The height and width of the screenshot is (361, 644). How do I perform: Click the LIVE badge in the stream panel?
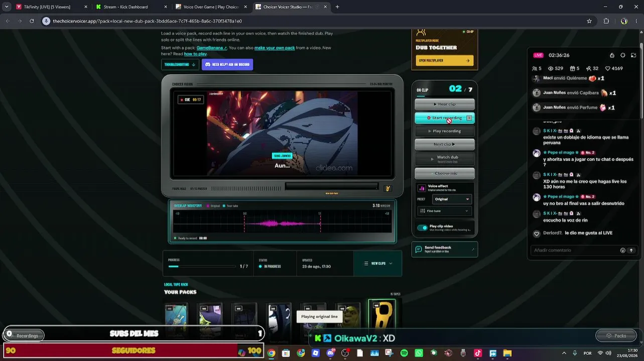coord(539,55)
